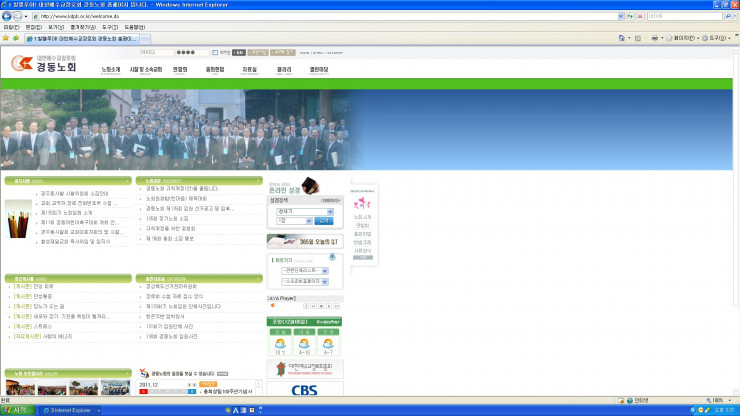Click the speaker icon in the CAYA Player
The height and width of the screenshot is (416, 740).
[273, 306]
